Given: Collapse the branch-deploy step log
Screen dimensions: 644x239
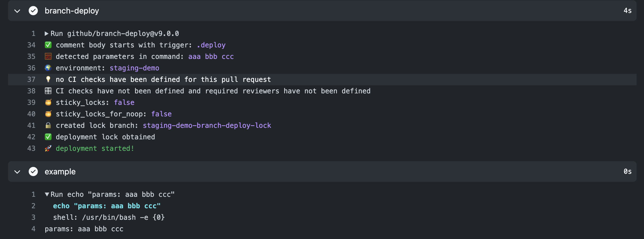Looking at the screenshot, I should (x=17, y=11).
